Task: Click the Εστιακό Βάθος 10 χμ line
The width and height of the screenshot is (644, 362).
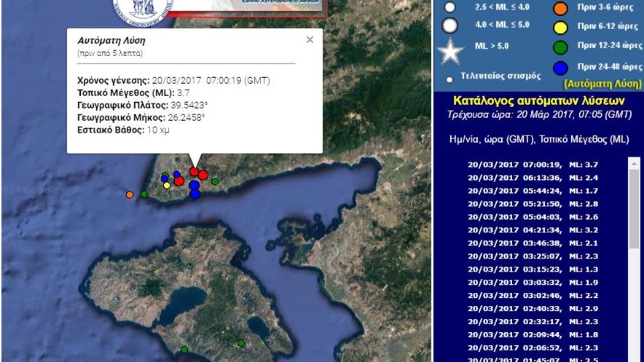Action: coord(123,130)
